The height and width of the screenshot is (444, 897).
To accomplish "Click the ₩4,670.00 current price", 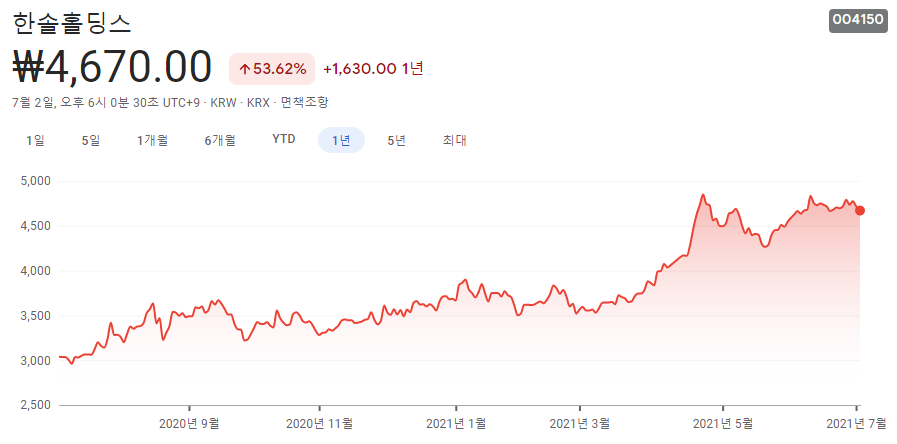I will coord(112,68).
